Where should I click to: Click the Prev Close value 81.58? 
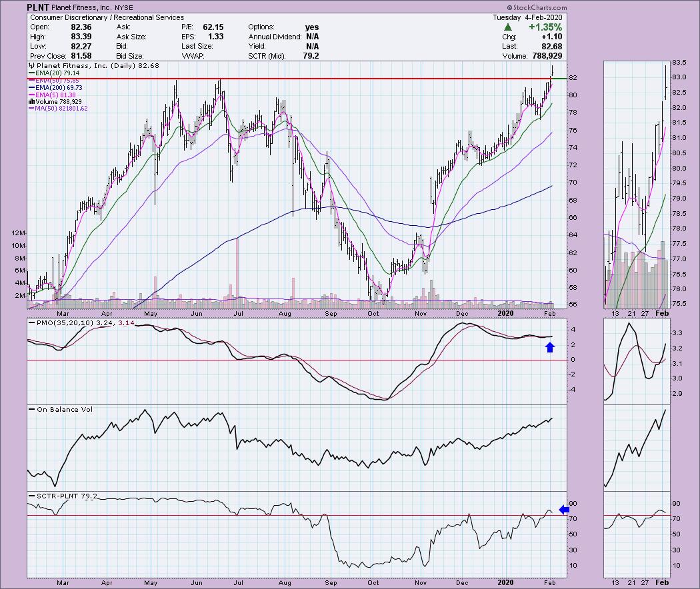pos(81,56)
